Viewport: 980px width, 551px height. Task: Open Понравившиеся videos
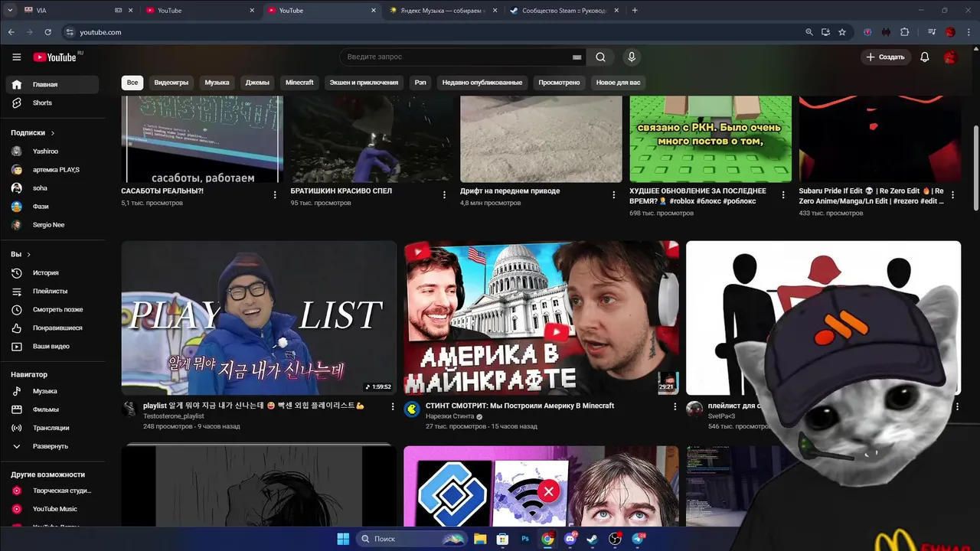tap(52, 328)
